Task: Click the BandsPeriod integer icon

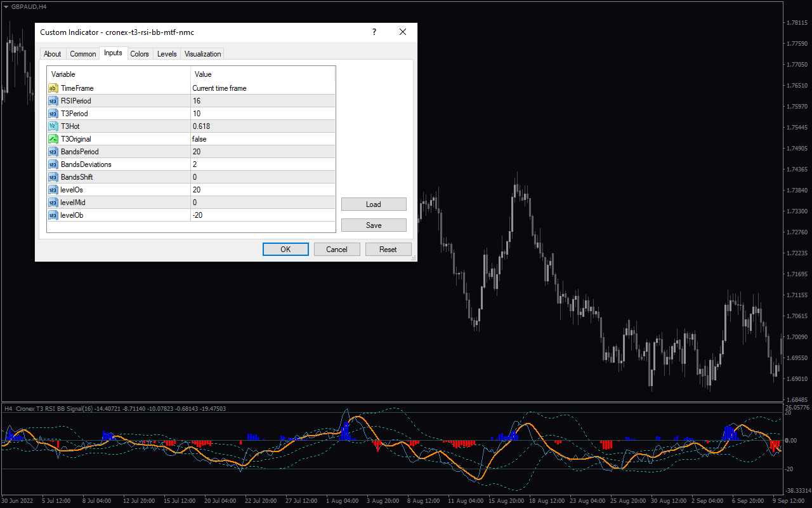Action: pos(53,152)
